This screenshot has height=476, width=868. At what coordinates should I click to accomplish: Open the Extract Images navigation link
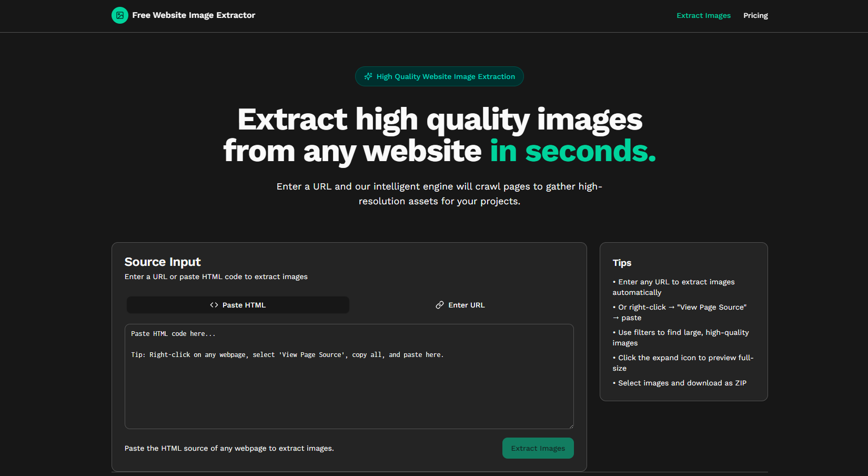pos(703,15)
